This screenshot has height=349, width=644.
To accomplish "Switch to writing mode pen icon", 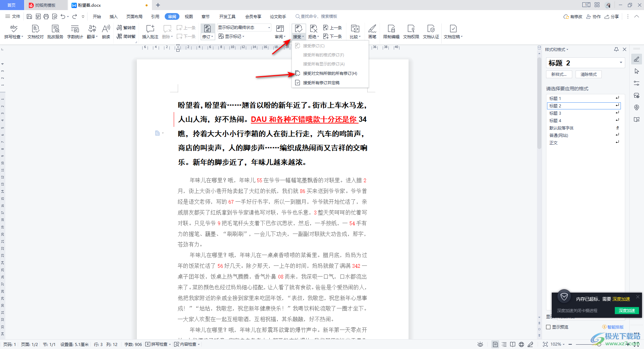I will [530, 344].
